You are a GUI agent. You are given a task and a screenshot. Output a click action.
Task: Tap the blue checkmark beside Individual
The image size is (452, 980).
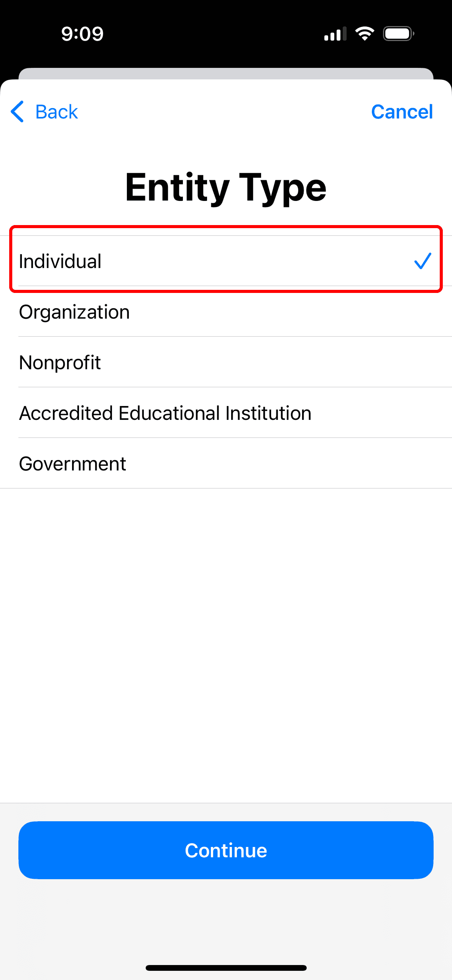(422, 261)
